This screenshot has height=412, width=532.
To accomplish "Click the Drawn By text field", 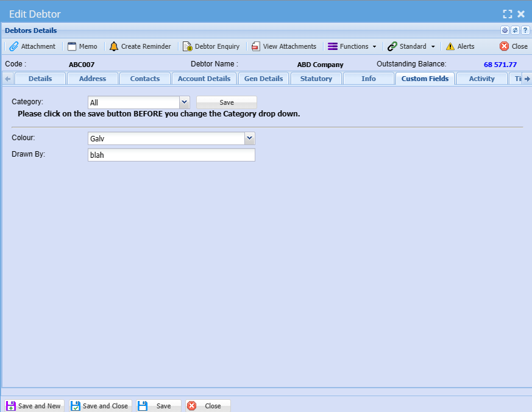I will click(x=171, y=155).
